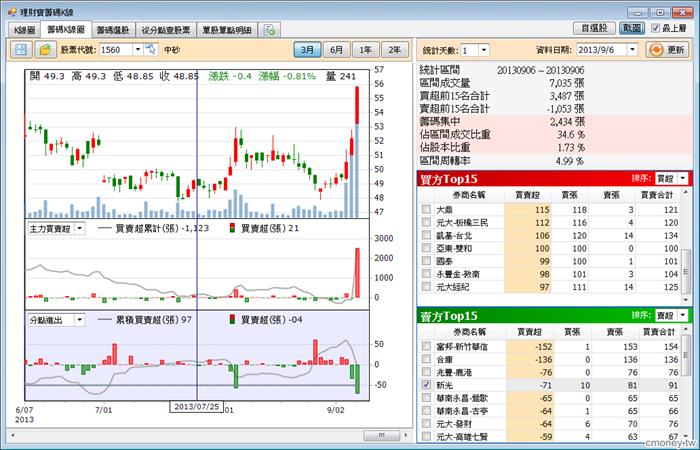Screen dimensions: 700x450
Task: Click the app icon in the title bar
Action: (12, 12)
